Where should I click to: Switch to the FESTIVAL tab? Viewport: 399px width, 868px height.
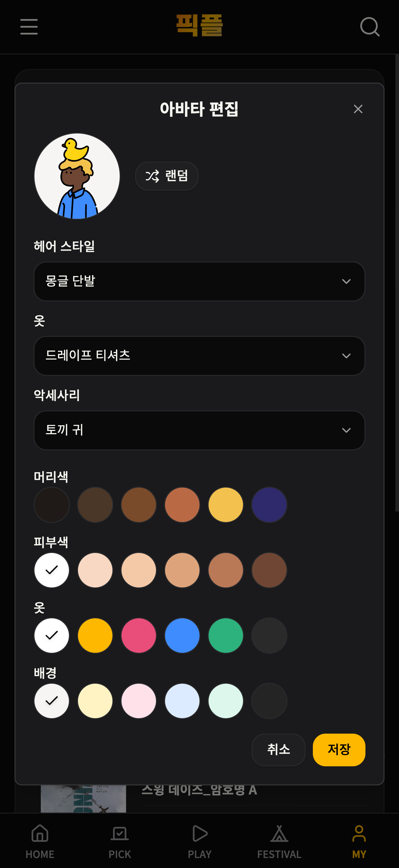click(279, 841)
